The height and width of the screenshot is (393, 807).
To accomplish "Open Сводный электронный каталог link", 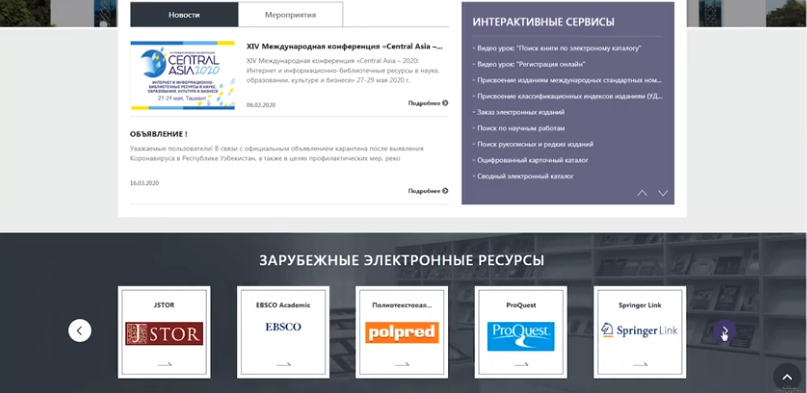I will (525, 176).
